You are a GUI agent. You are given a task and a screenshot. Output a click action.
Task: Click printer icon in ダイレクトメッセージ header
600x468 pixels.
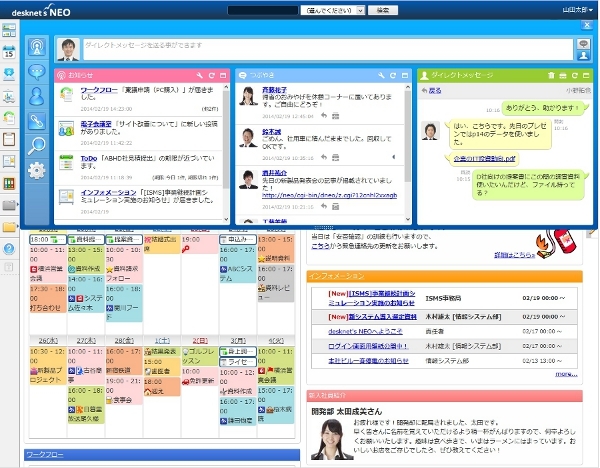pyautogui.click(x=563, y=75)
